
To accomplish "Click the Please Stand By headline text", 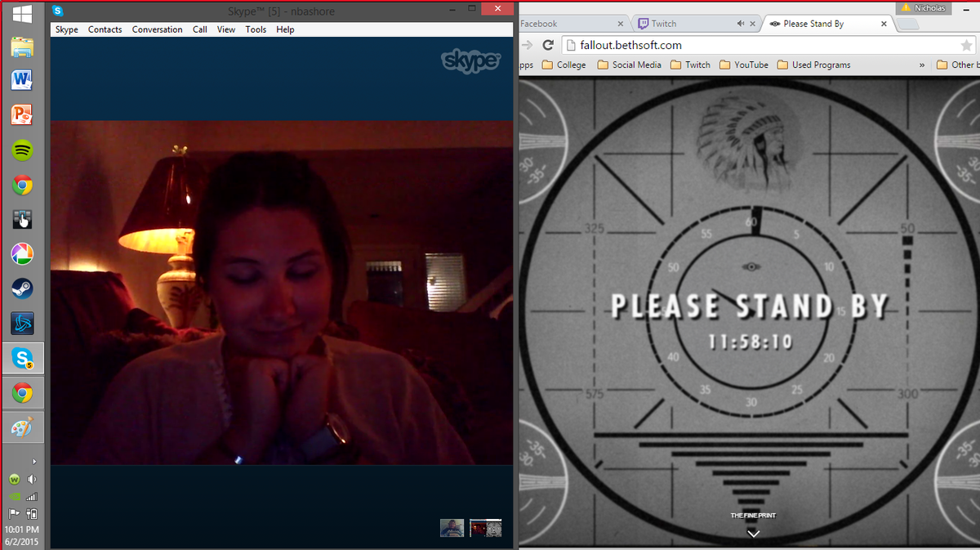I will [749, 306].
